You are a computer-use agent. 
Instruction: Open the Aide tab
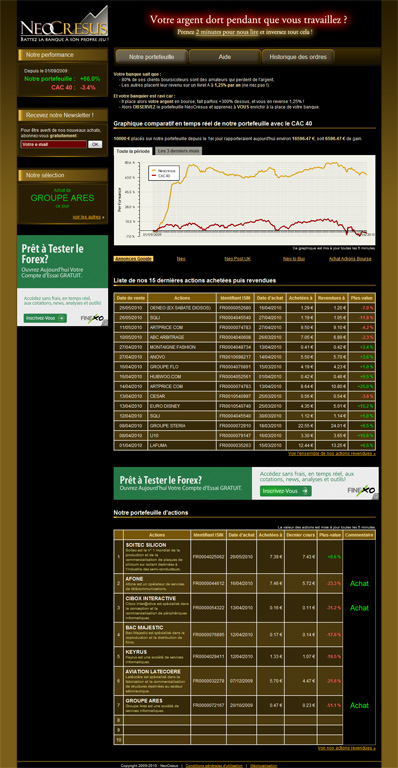[225, 57]
